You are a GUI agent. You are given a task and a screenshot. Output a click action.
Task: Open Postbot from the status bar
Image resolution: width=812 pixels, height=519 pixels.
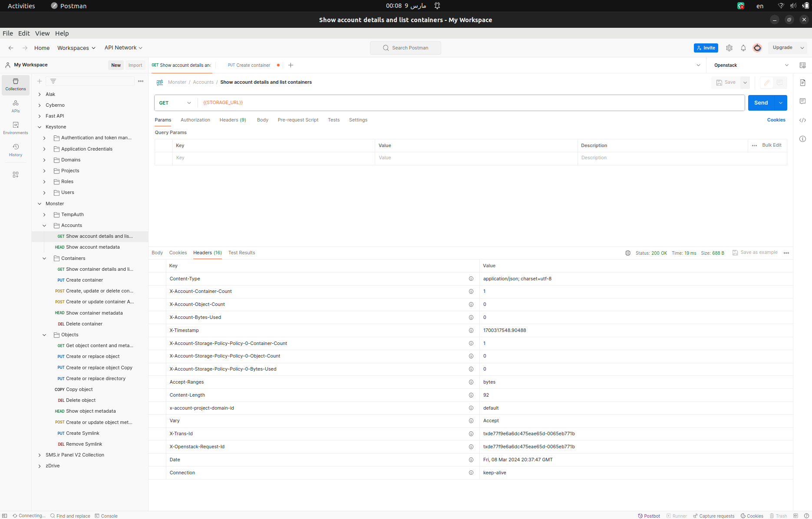click(649, 516)
